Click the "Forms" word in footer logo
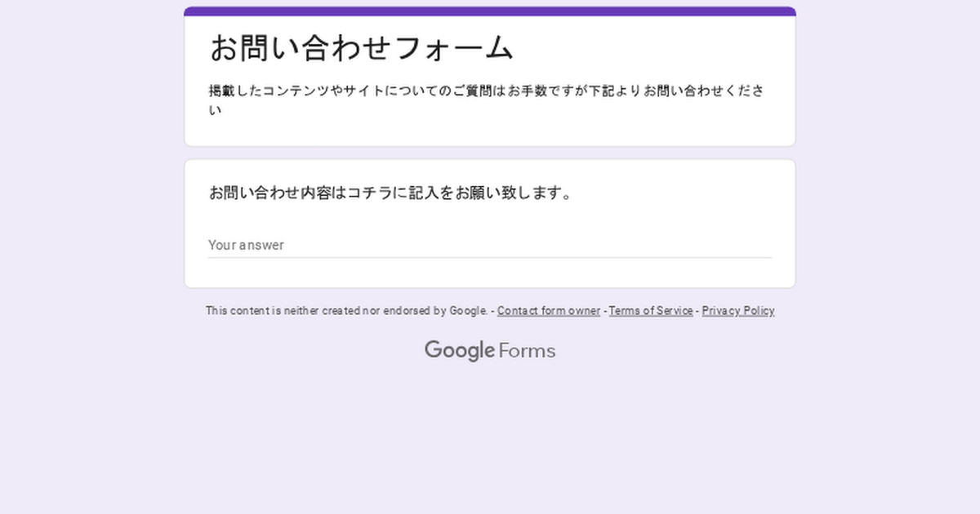Image resolution: width=980 pixels, height=514 pixels. 527,351
